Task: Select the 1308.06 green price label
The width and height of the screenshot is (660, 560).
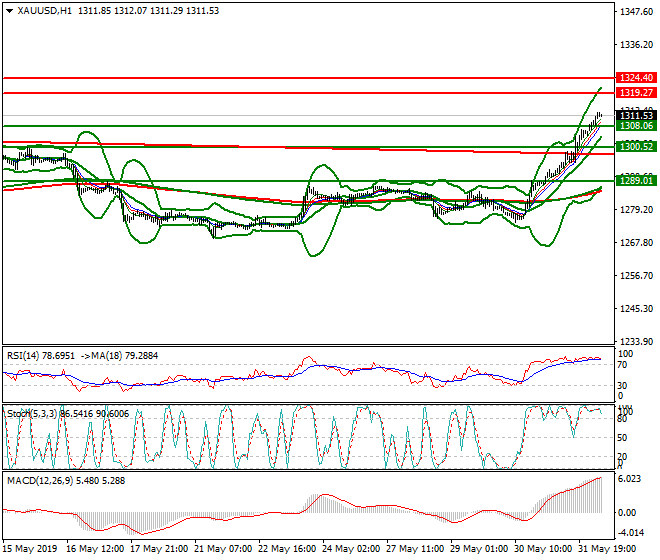Action: (x=636, y=125)
